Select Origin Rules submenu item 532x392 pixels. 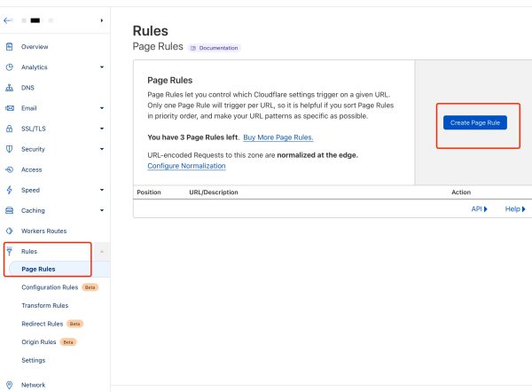39,341
